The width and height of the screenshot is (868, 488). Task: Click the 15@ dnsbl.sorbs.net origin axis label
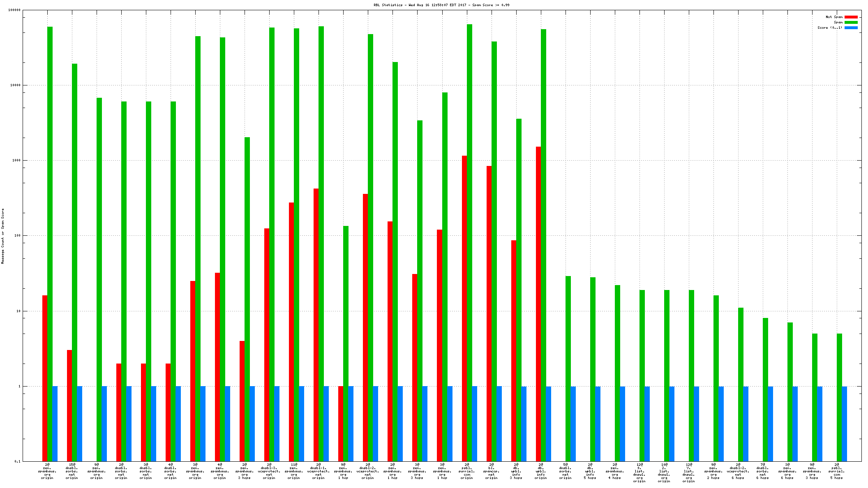(72, 471)
